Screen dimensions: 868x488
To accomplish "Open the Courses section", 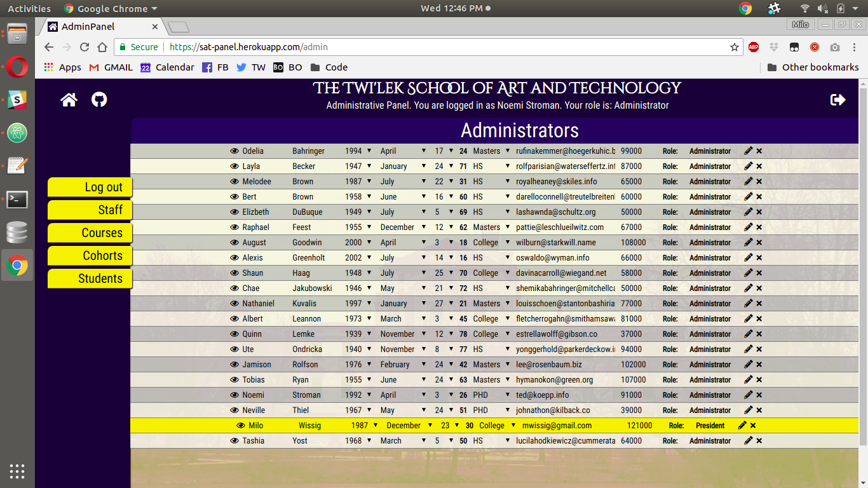I will pyautogui.click(x=90, y=233).
